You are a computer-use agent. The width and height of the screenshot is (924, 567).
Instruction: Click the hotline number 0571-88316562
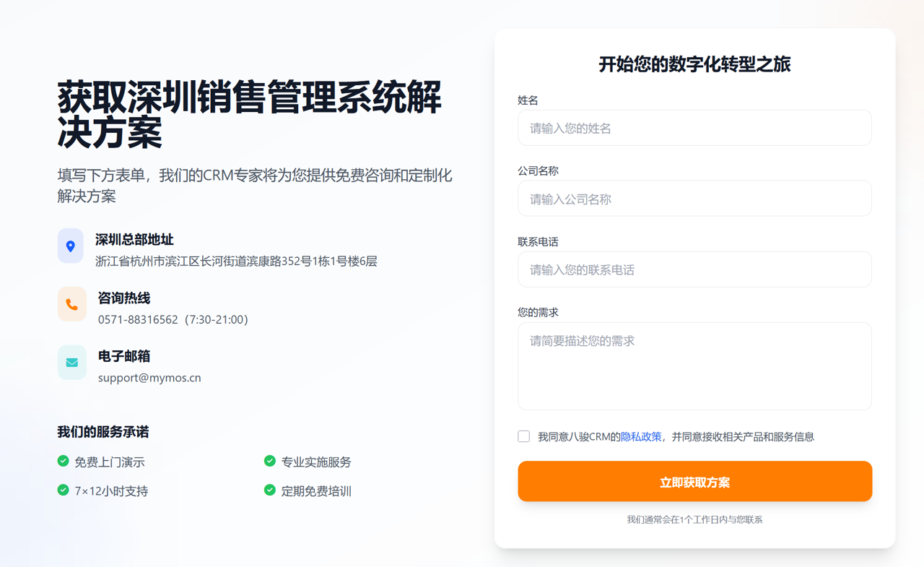[138, 319]
